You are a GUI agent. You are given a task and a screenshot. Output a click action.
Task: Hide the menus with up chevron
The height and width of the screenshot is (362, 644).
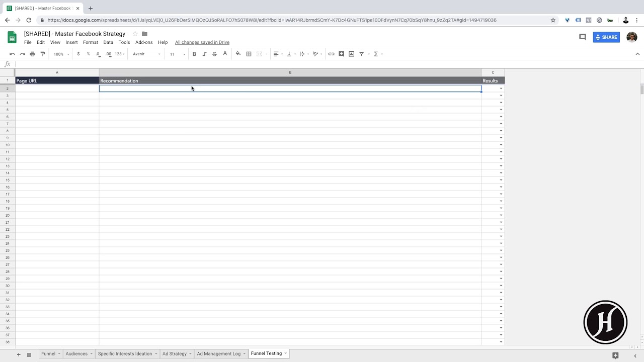637,54
